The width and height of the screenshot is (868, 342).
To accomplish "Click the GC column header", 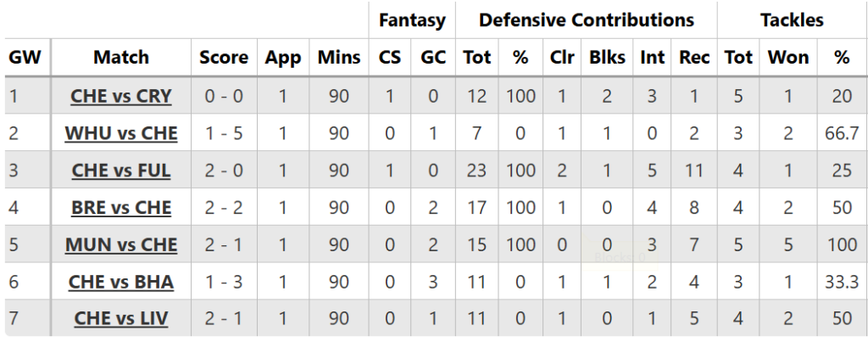I will tap(433, 58).
